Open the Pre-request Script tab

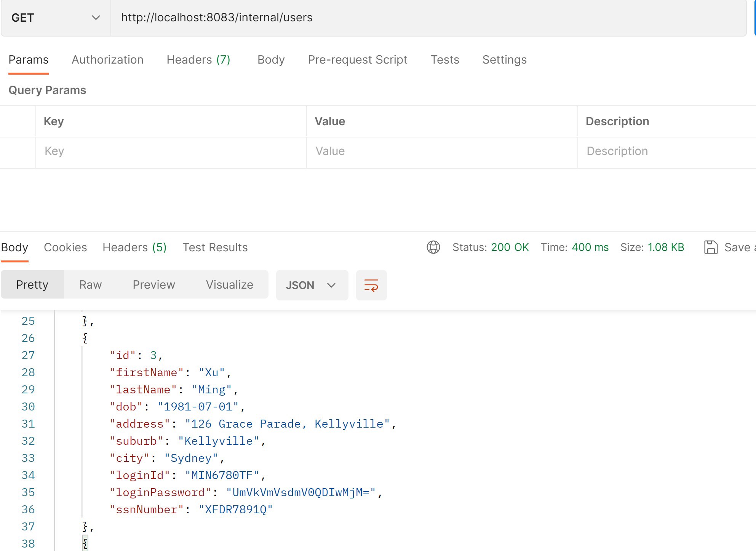pos(358,60)
